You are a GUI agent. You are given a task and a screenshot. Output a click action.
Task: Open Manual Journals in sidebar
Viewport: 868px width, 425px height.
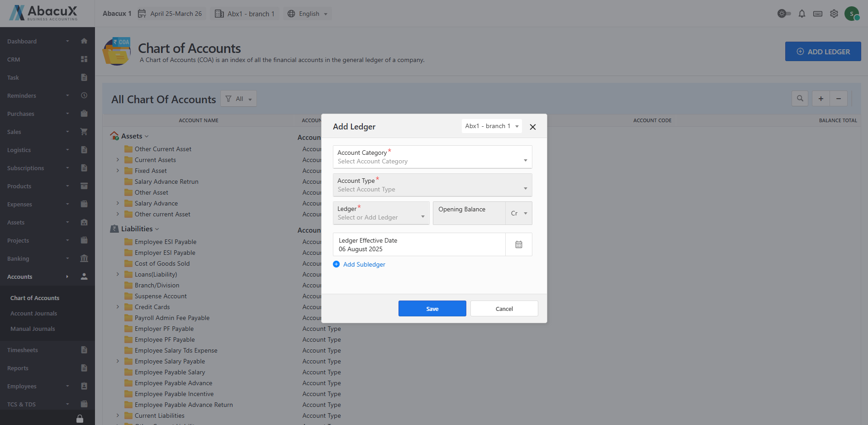click(x=33, y=329)
